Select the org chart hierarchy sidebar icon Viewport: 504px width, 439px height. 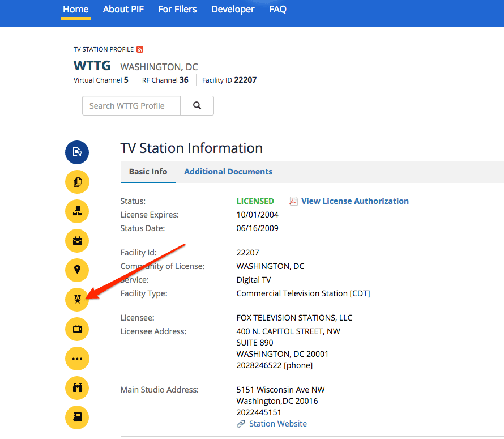77,211
